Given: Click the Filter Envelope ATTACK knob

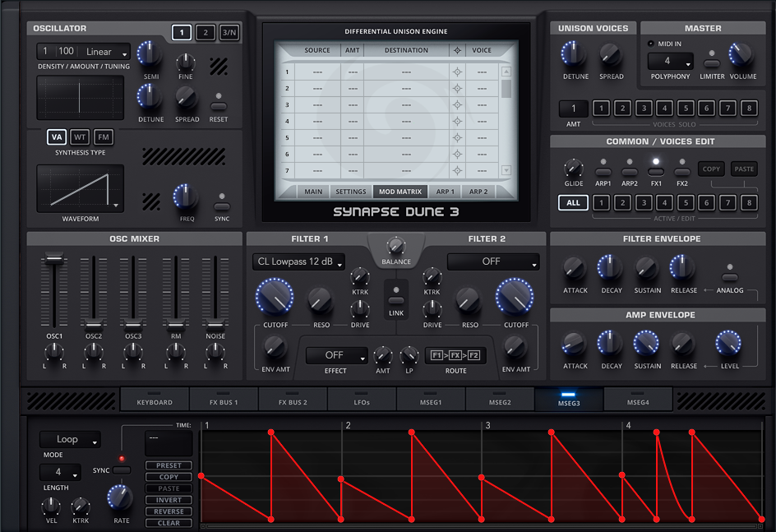Looking at the screenshot, I should click(x=574, y=269).
